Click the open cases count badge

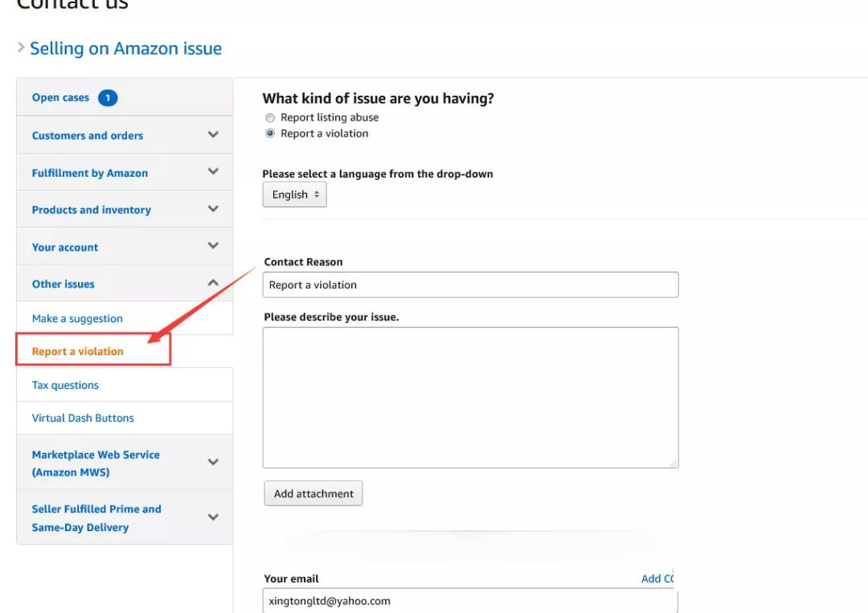(x=108, y=98)
